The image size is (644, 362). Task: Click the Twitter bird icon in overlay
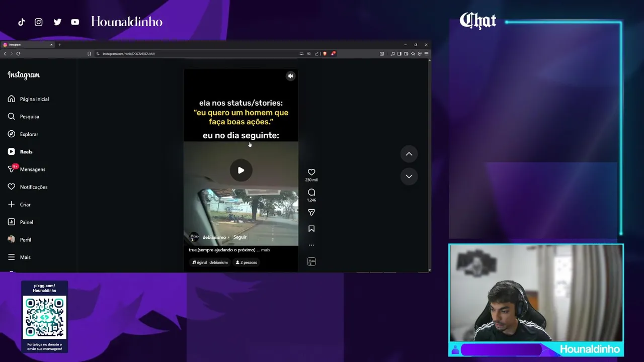[x=57, y=22]
